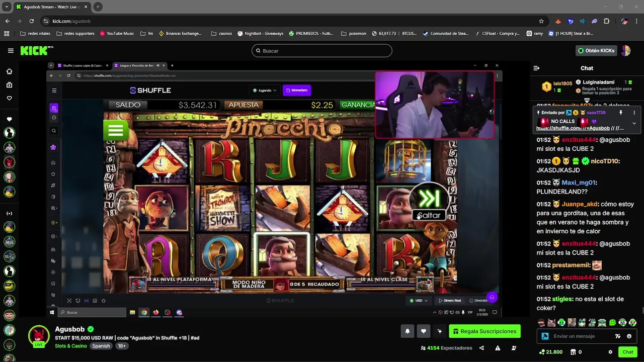Open Kick following heart sidebar icon
Viewport: 644px width, 362px height.
click(9, 98)
